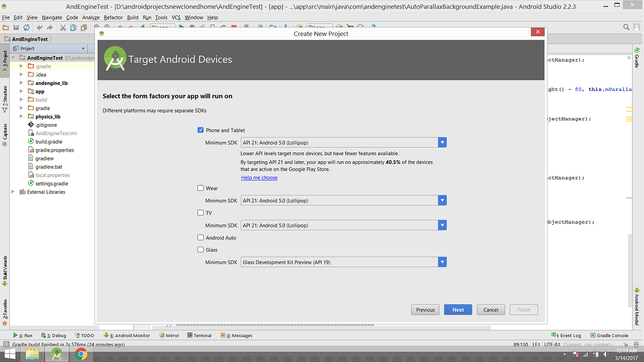Enable the Android Auto checkbox
644x362 pixels.
click(x=201, y=238)
